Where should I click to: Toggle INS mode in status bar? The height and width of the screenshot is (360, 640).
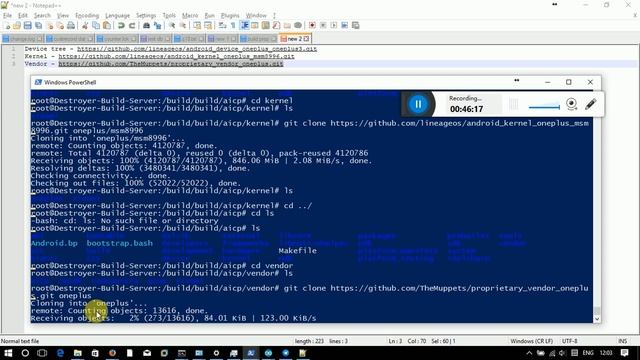click(622, 341)
